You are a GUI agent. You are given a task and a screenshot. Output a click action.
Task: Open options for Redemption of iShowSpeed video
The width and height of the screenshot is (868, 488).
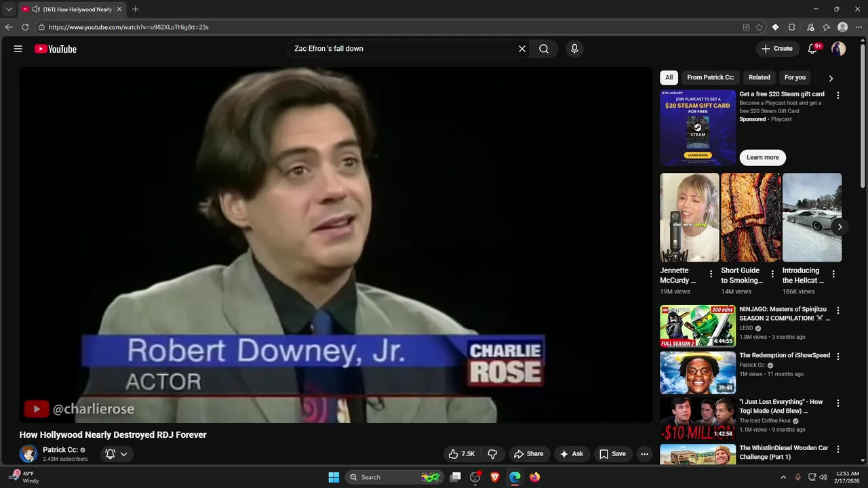point(838,357)
